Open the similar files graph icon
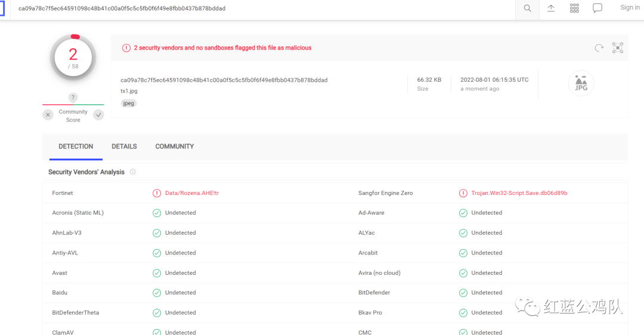Viewport: 644px width, 335px height. pyautogui.click(x=618, y=48)
